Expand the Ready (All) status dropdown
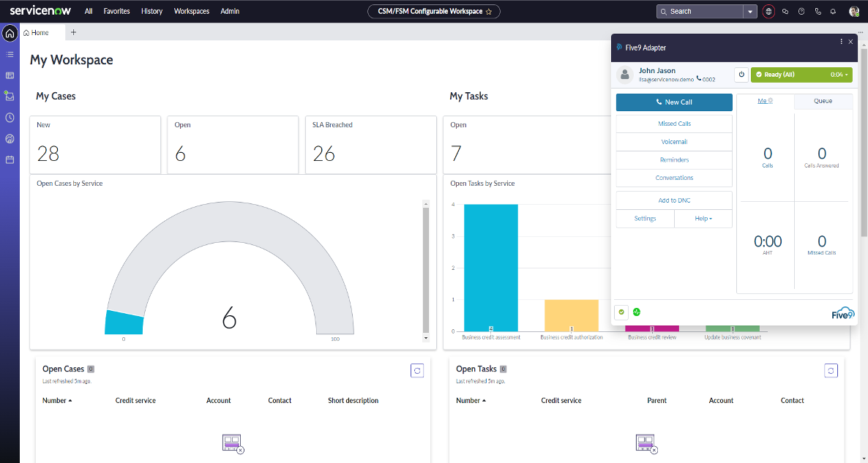Image resolution: width=868 pixels, height=463 pixels. [847, 75]
